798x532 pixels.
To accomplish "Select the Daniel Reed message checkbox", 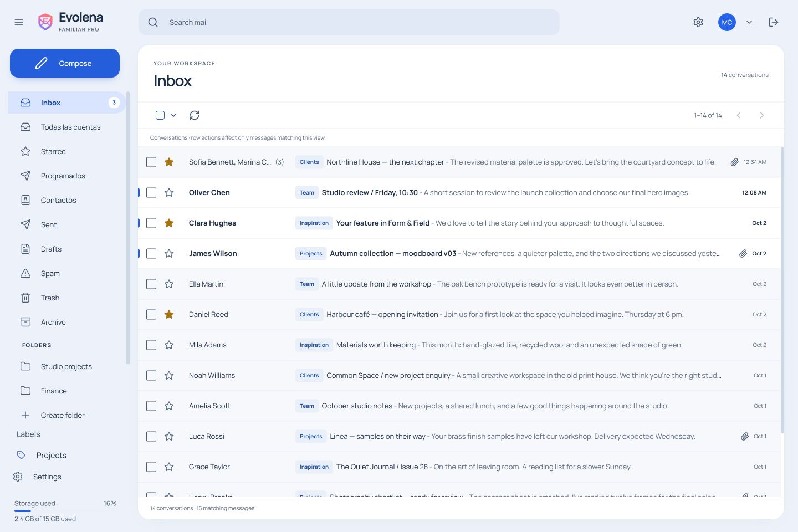I will [151, 314].
